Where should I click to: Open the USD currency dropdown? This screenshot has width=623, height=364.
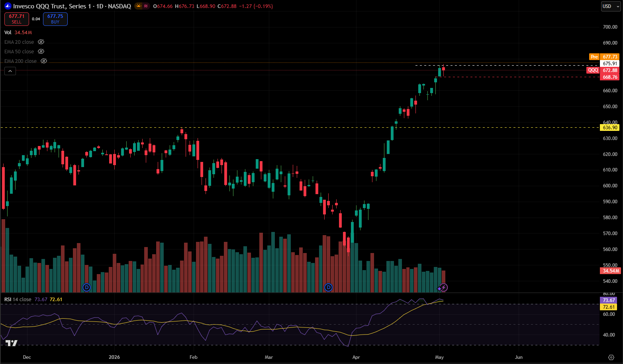[611, 6]
